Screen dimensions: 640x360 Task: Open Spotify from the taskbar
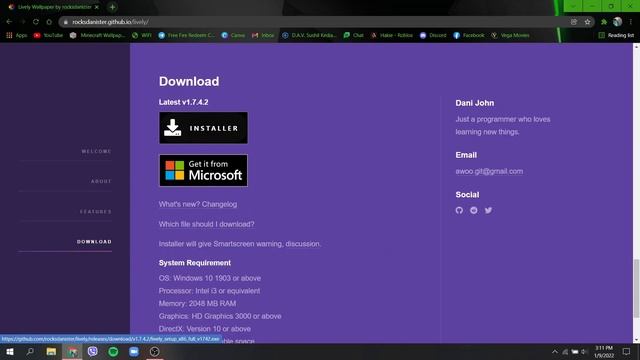[x=113, y=351]
